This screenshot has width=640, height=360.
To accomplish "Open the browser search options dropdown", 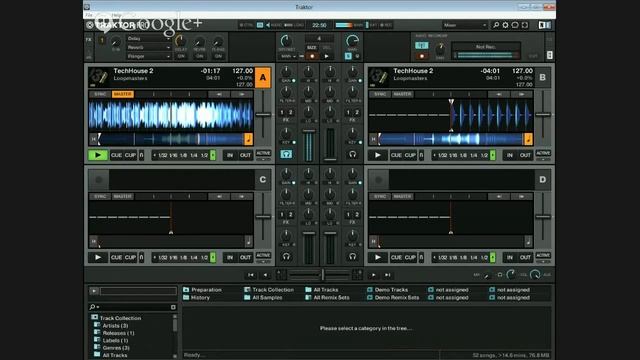I will pos(94,307).
